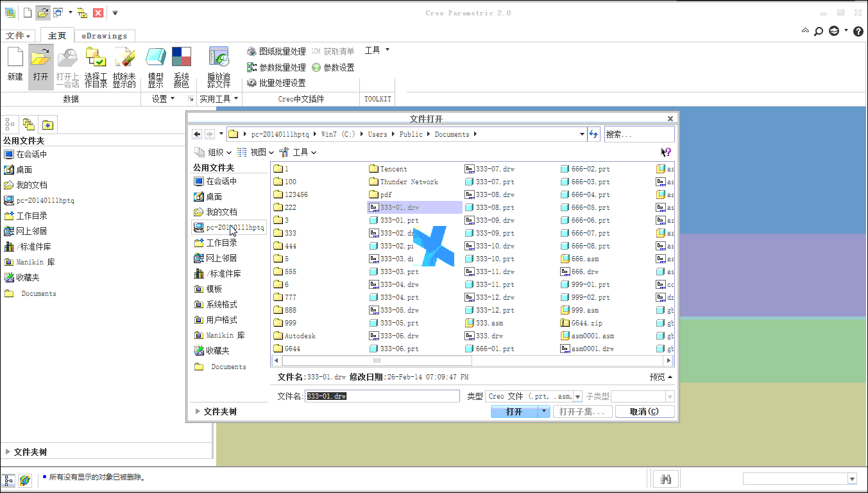Click the Public breadcrumb in the address bar
This screenshot has width=868, height=493.
click(x=411, y=134)
